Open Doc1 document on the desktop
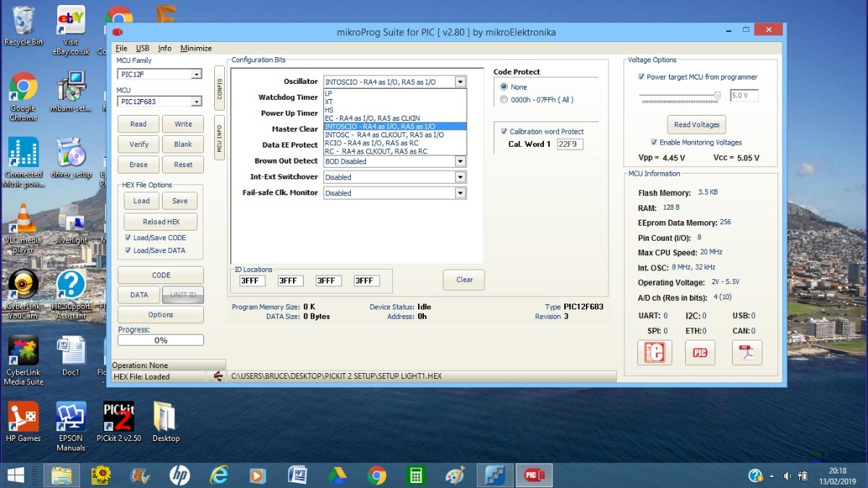 pyautogui.click(x=71, y=356)
